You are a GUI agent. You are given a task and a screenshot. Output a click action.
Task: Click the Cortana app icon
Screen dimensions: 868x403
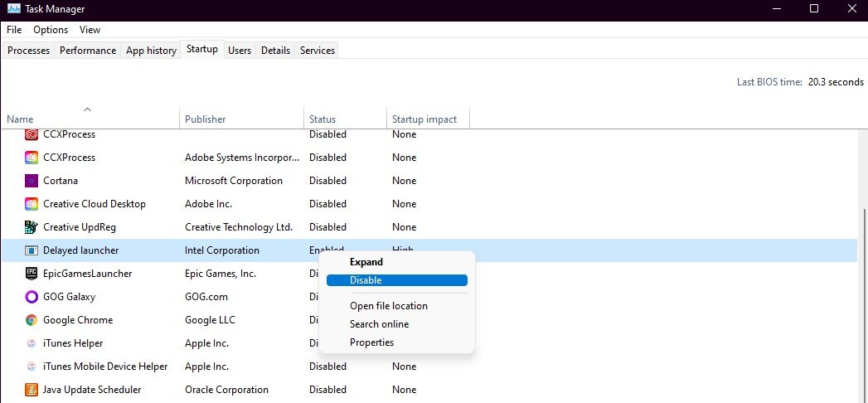point(32,181)
